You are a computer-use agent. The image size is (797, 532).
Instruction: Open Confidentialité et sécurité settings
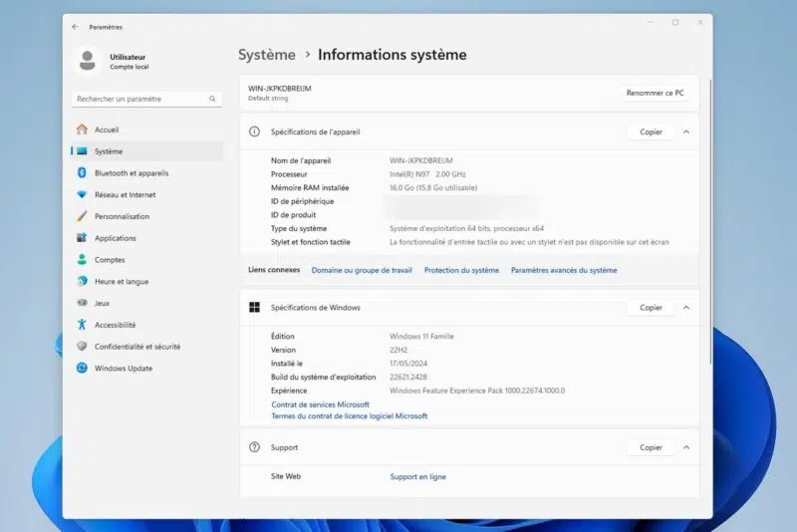tap(136, 347)
